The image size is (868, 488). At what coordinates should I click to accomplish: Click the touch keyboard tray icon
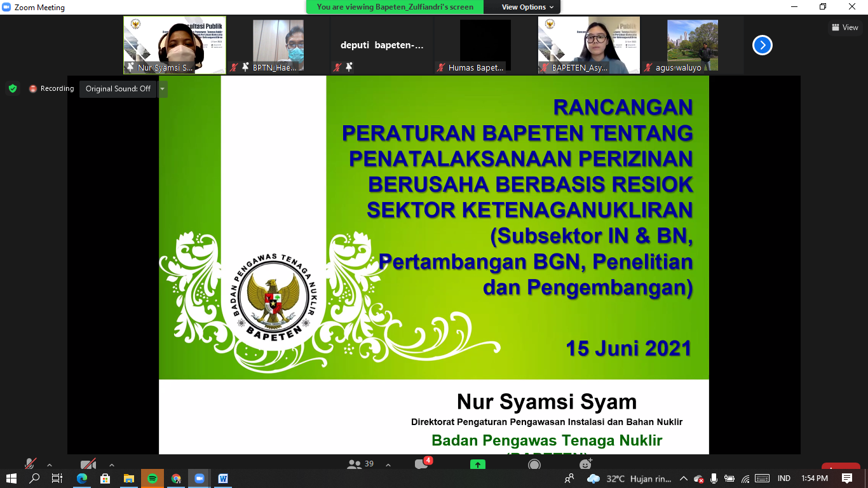(x=763, y=478)
